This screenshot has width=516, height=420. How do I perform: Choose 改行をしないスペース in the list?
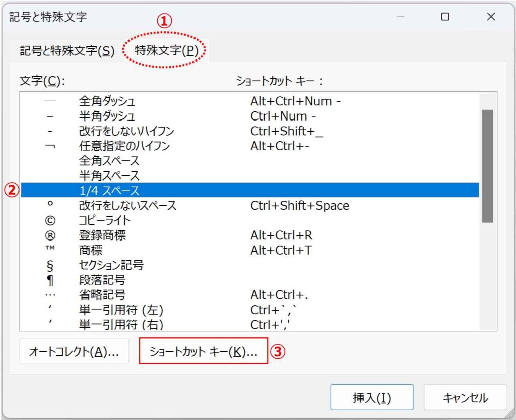[250, 205]
